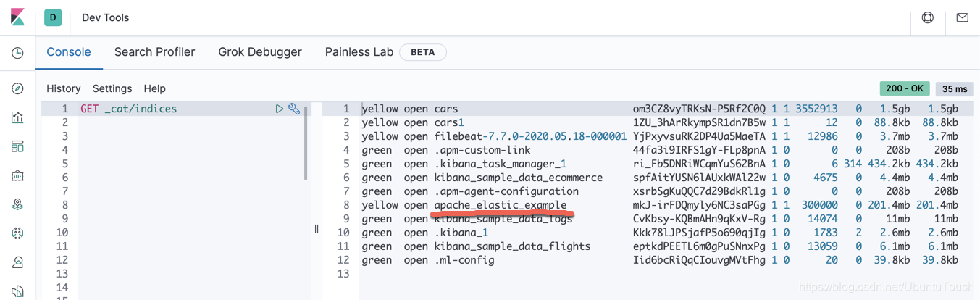Open the help menu lifebuoy icon

[x=927, y=17]
